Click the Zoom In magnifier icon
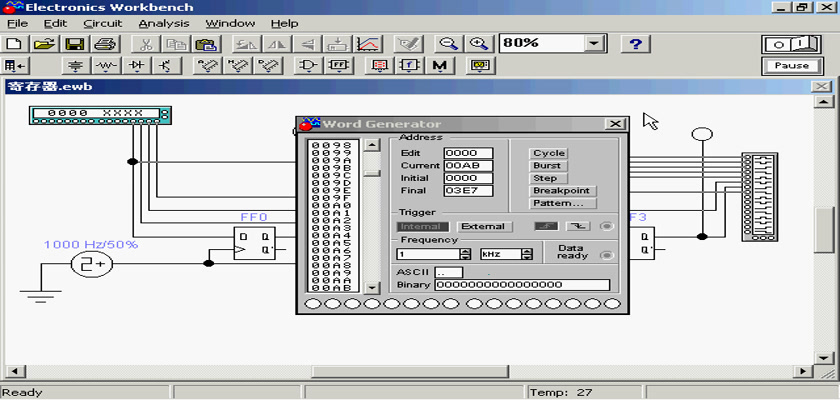 pos(480,44)
